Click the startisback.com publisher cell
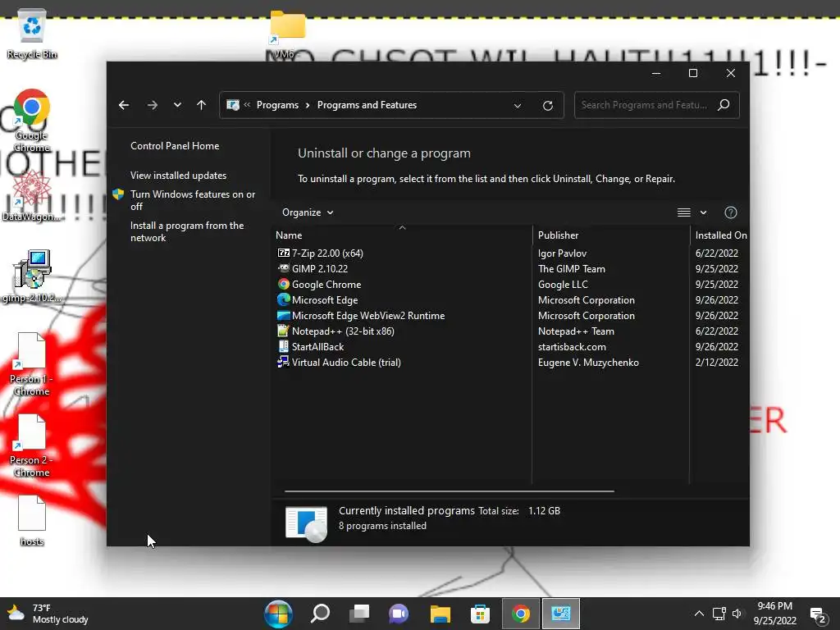840x630 pixels. pos(572,347)
